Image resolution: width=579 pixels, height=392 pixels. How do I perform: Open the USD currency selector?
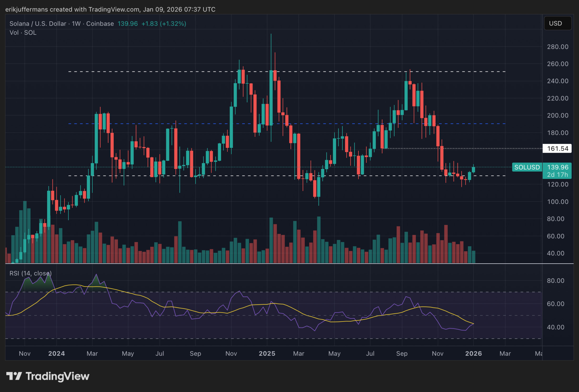557,23
